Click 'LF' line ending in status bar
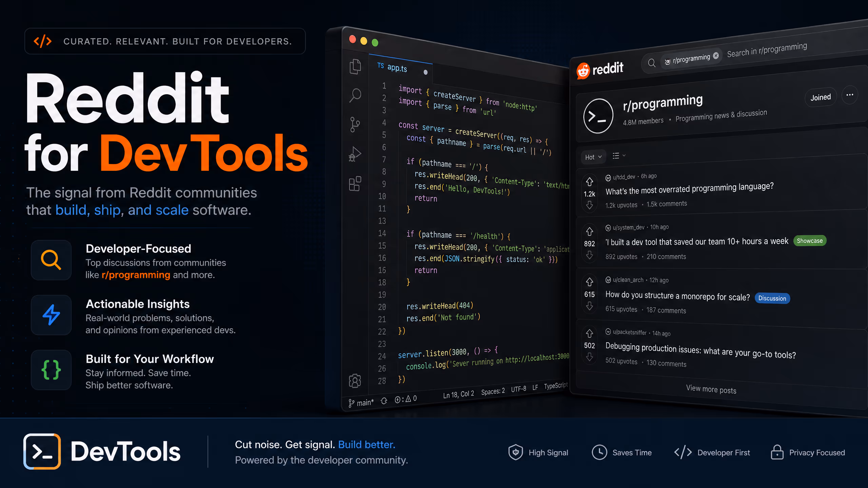 (535, 388)
